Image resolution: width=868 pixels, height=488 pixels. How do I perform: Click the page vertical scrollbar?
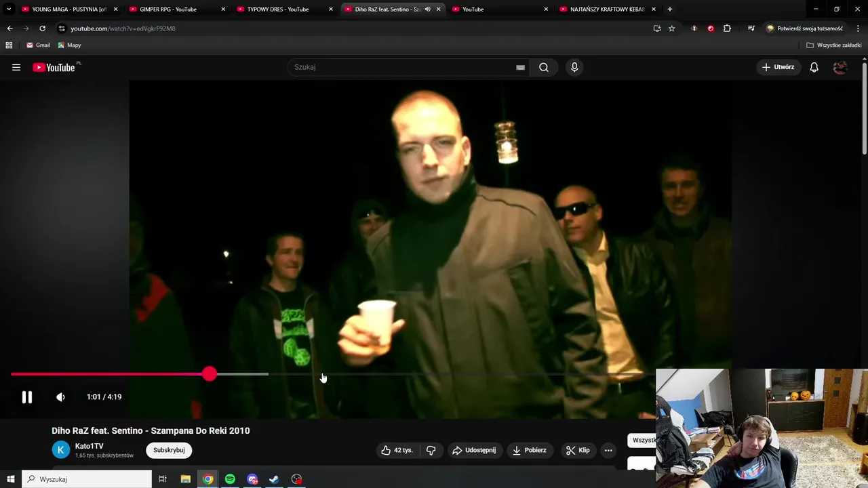[865, 108]
